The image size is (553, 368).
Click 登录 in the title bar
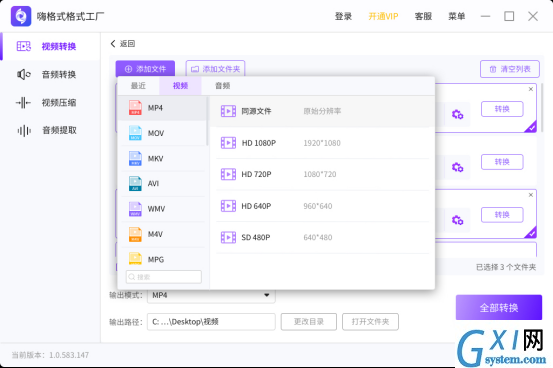(x=343, y=16)
